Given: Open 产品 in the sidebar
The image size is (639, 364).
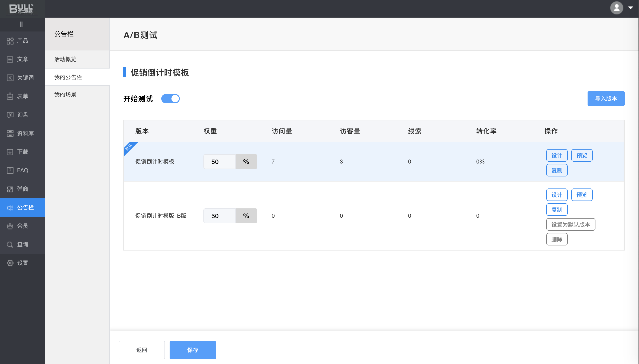Looking at the screenshot, I should click(22, 41).
